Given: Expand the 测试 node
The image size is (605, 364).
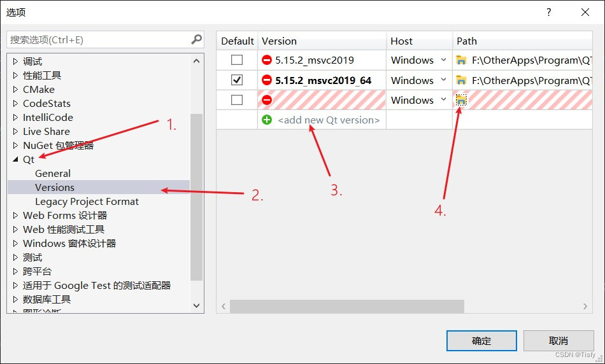Looking at the screenshot, I should [x=15, y=257].
